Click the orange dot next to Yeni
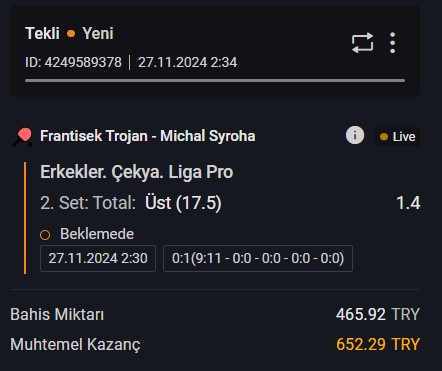 pos(71,34)
